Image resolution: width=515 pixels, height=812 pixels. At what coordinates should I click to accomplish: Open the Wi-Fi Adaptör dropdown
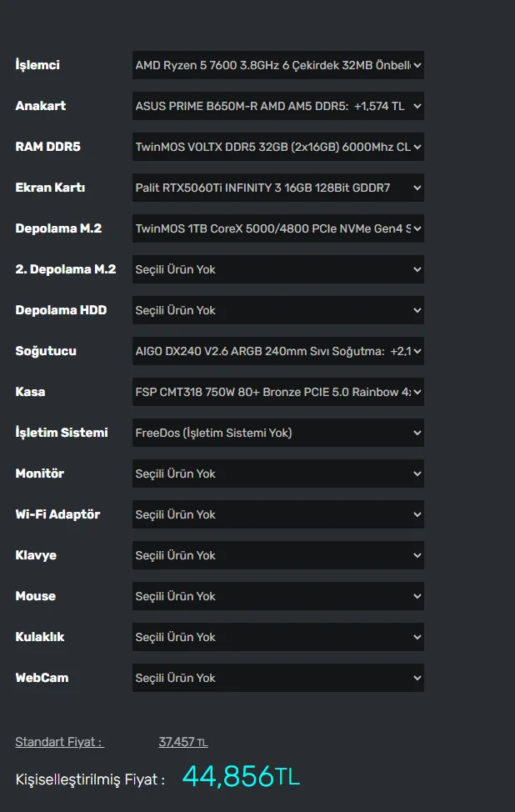(277, 514)
